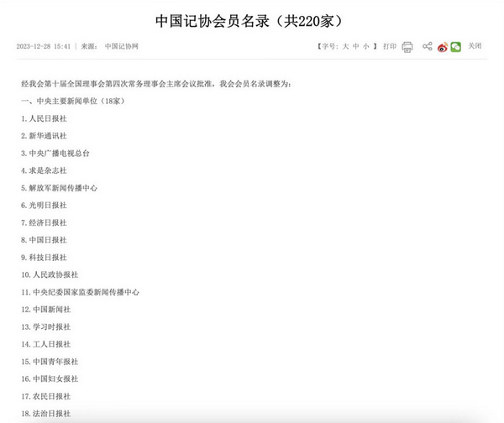Click the intro paragraph beginning 经我会第十届
The image size is (504, 423).
click(x=156, y=84)
